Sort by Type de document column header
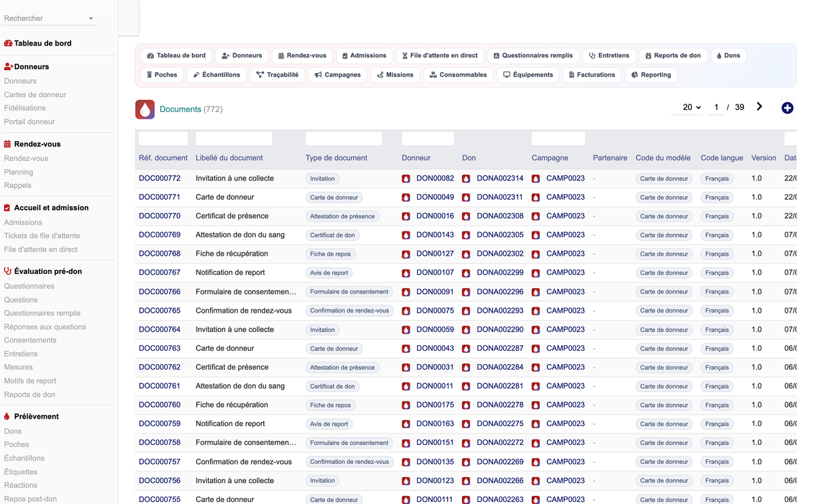 pyautogui.click(x=336, y=158)
